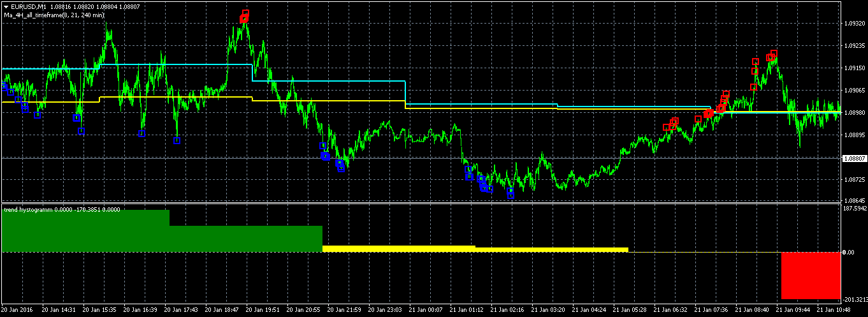Click the 1.09150 price axis label
The width and height of the screenshot is (868, 317).
point(854,68)
